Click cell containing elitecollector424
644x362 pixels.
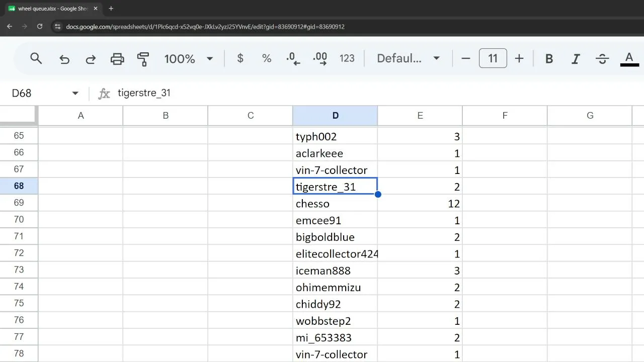click(x=335, y=253)
